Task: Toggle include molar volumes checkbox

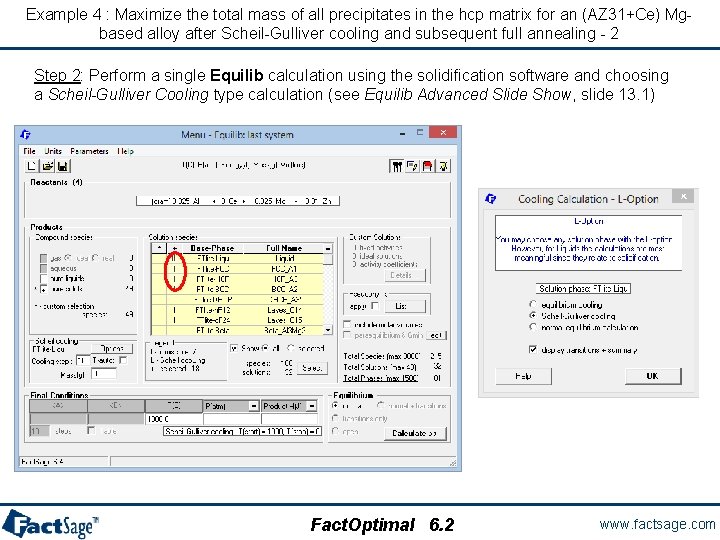Action: [347, 324]
